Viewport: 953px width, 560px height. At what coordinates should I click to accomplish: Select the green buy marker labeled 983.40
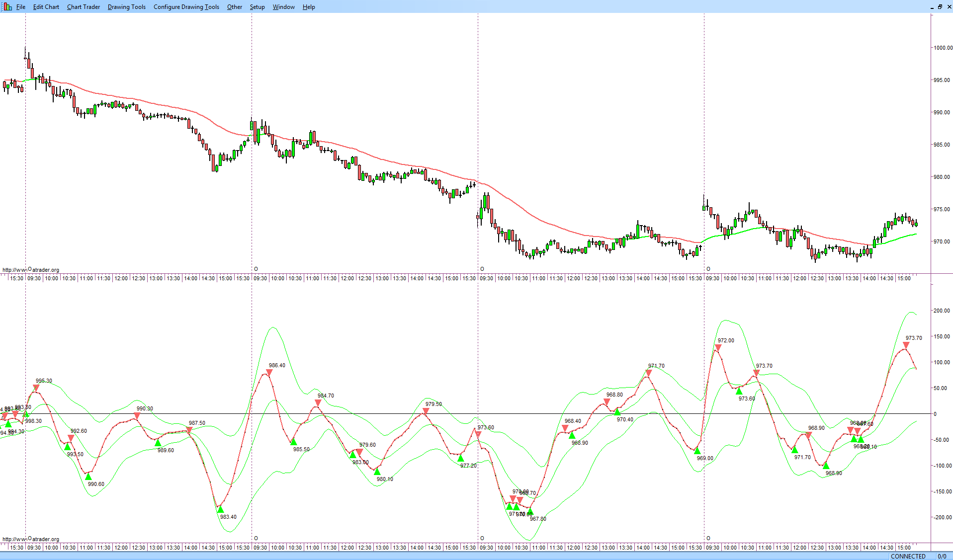[221, 510]
